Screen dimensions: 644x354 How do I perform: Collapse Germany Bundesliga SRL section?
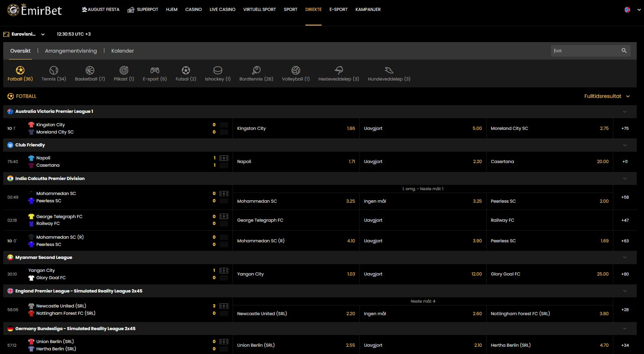[x=625, y=329]
